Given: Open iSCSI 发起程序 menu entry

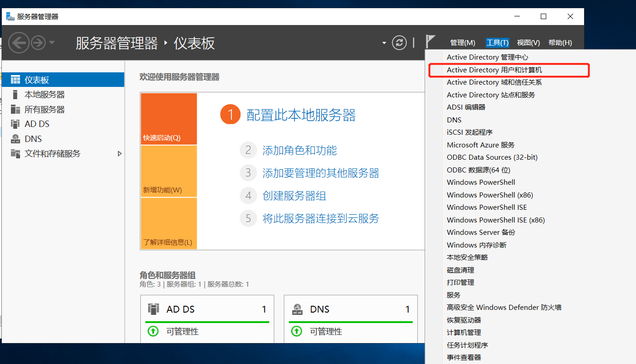Looking at the screenshot, I should [x=470, y=132].
